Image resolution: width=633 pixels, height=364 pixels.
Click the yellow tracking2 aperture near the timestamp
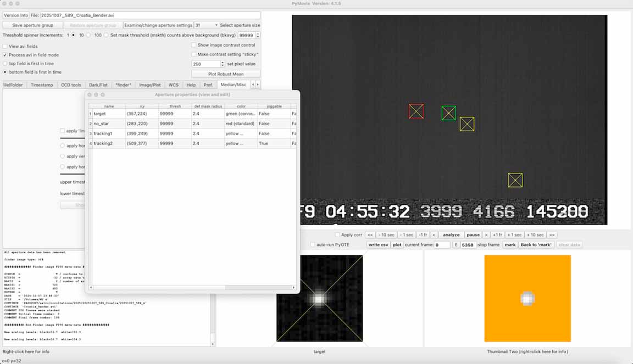pyautogui.click(x=515, y=180)
